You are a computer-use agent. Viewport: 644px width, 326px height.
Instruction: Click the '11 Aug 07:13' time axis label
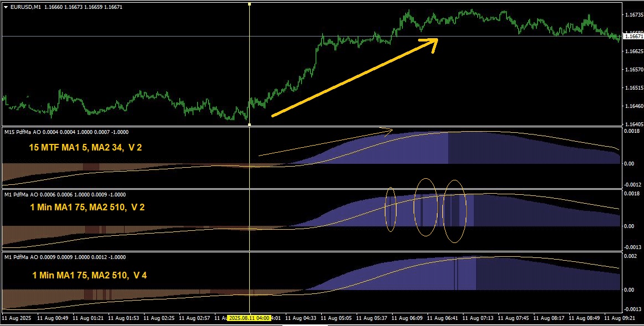pos(478,318)
